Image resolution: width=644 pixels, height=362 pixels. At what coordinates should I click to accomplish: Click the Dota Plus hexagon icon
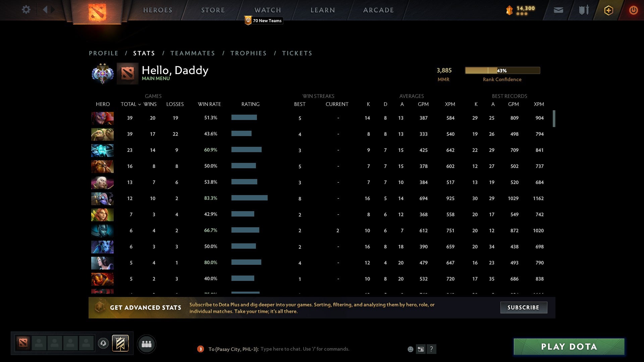(608, 10)
